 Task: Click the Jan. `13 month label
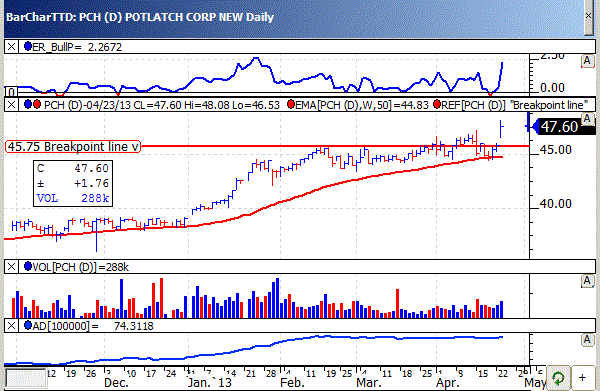click(209, 383)
